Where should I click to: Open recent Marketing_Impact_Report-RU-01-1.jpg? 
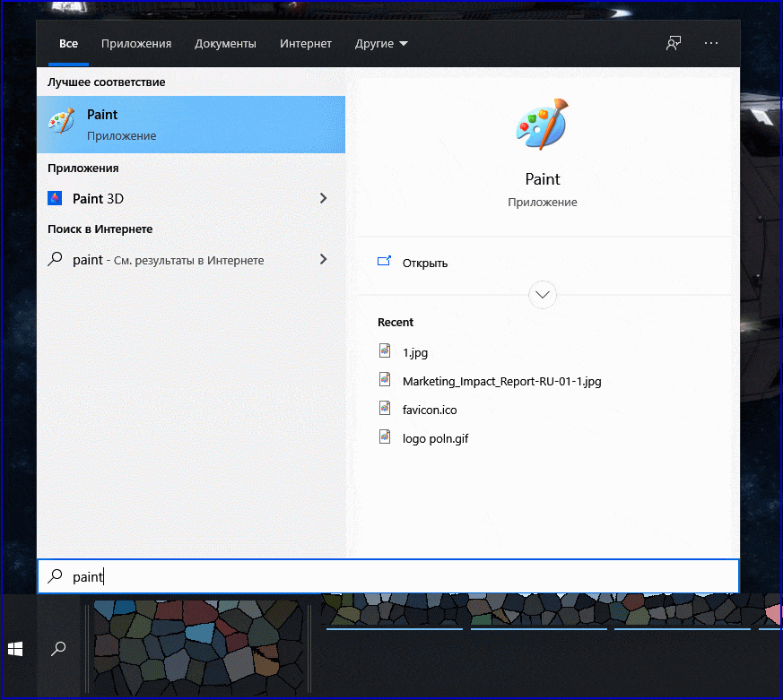pos(502,381)
